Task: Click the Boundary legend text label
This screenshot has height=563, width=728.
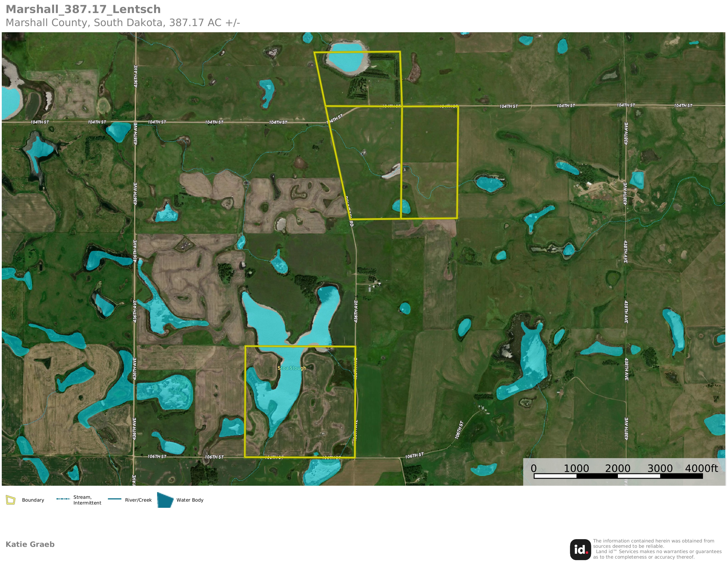Action: point(33,500)
